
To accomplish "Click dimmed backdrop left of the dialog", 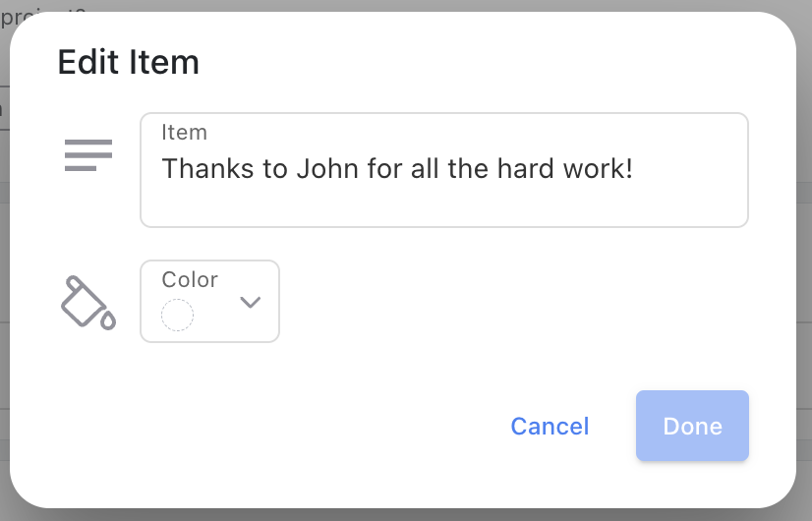I will (x=4, y=259).
